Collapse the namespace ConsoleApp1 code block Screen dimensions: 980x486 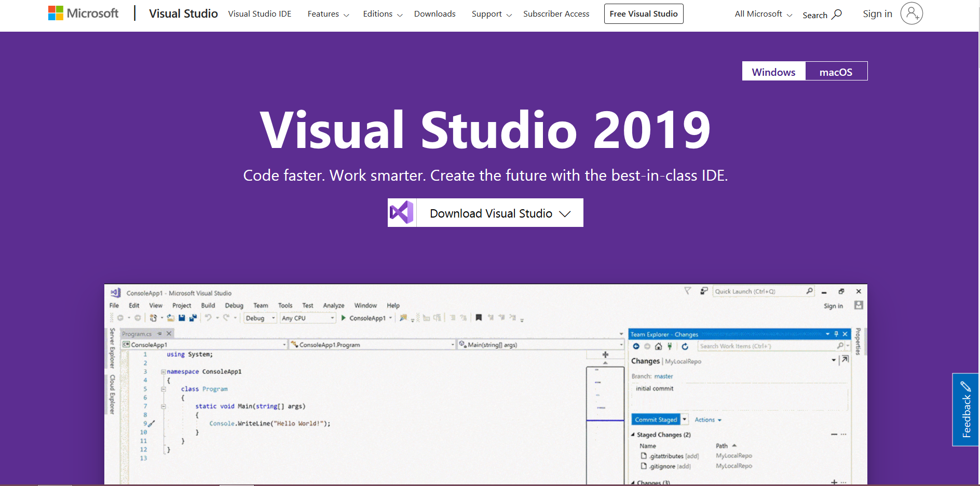[163, 372]
